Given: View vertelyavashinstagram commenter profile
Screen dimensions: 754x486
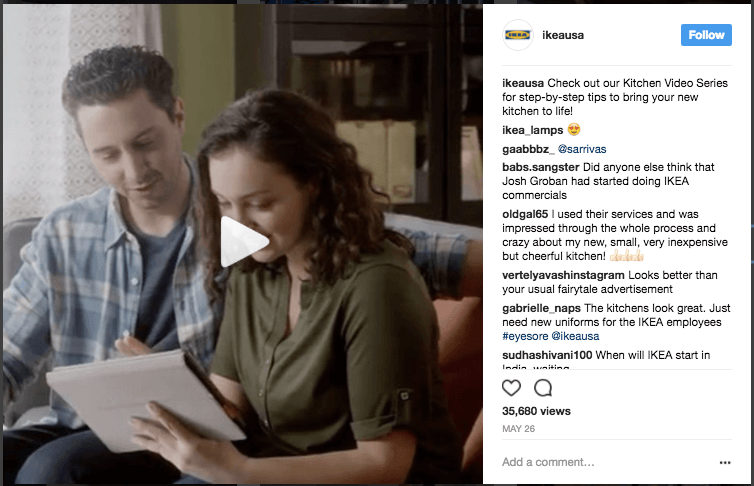Looking at the screenshot, I should pyautogui.click(x=563, y=275).
